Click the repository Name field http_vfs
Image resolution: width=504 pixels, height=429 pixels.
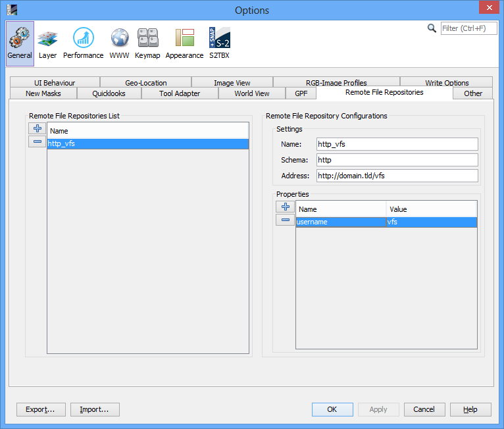coord(397,144)
